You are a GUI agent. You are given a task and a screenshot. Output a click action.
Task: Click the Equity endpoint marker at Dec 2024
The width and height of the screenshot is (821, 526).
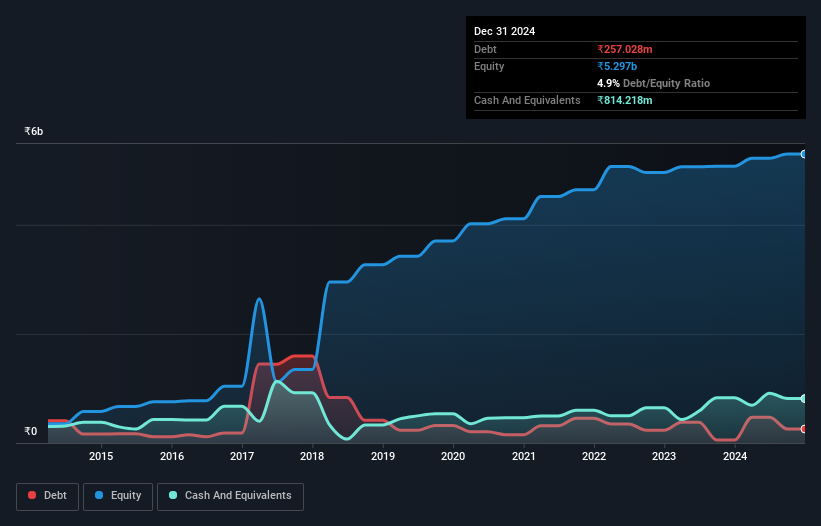point(804,154)
